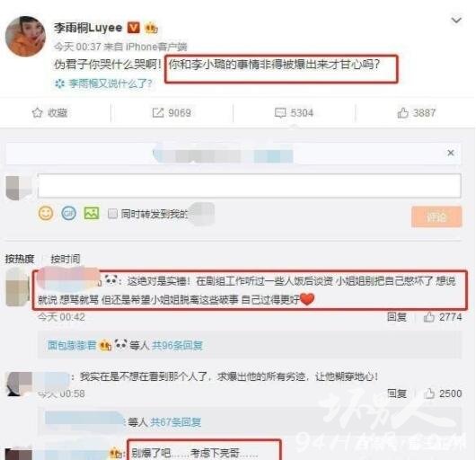Tick the 同时转发到我的 checkbox
Screen dimensions: 476x460
coord(112,214)
